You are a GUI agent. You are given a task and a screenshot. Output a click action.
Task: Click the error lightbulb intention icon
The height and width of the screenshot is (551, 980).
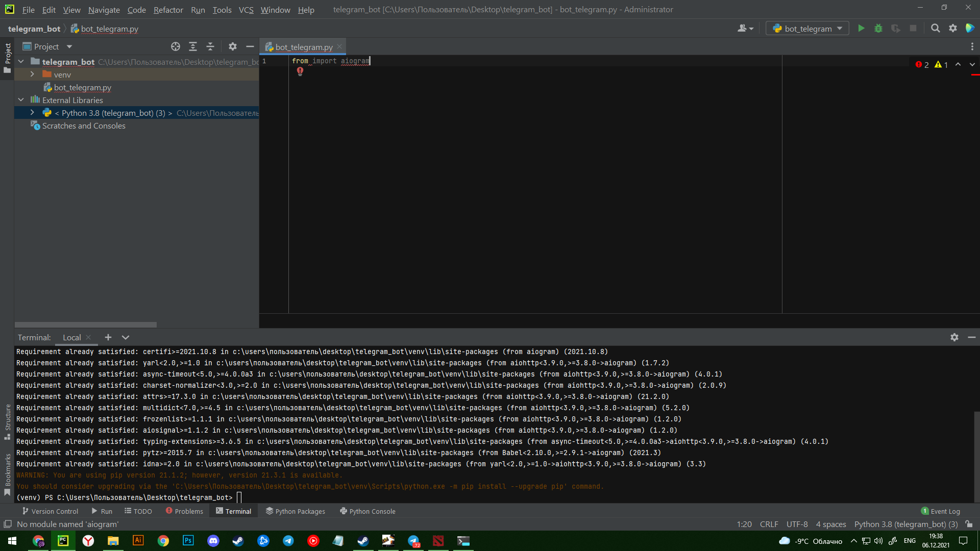point(300,71)
